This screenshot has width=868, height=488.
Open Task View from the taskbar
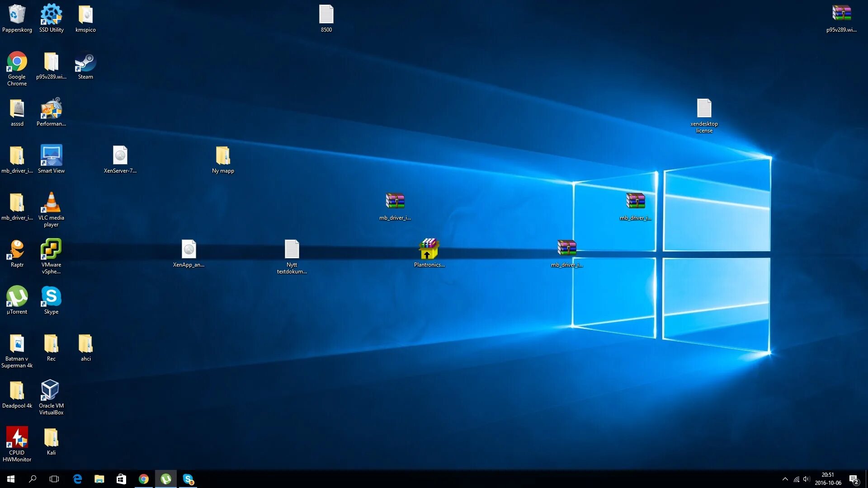[54, 479]
